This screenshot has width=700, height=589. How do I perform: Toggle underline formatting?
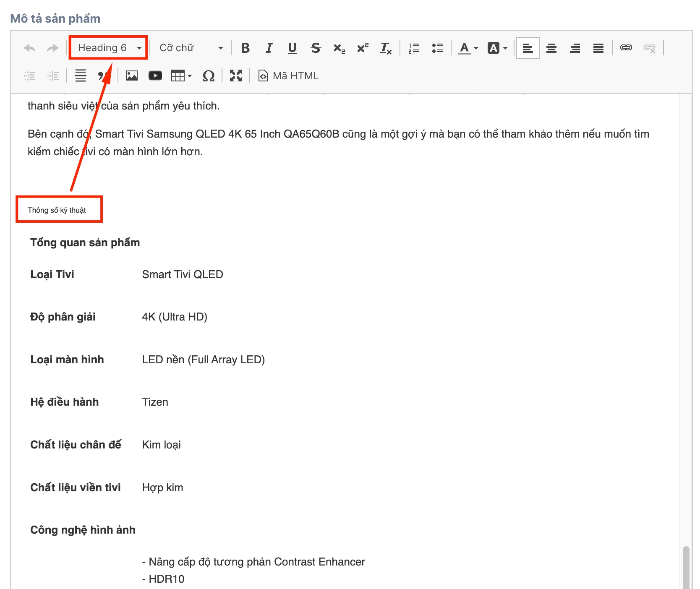[x=293, y=48]
